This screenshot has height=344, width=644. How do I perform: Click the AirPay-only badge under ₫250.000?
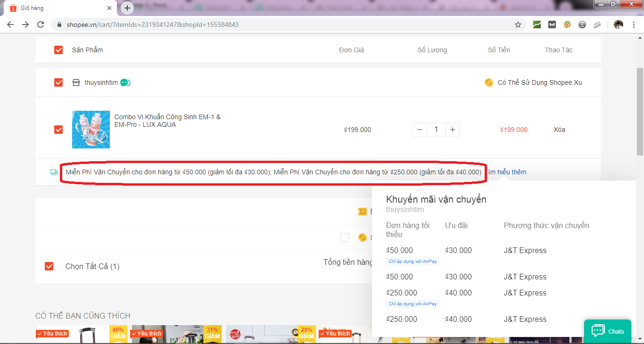pyautogui.click(x=413, y=303)
